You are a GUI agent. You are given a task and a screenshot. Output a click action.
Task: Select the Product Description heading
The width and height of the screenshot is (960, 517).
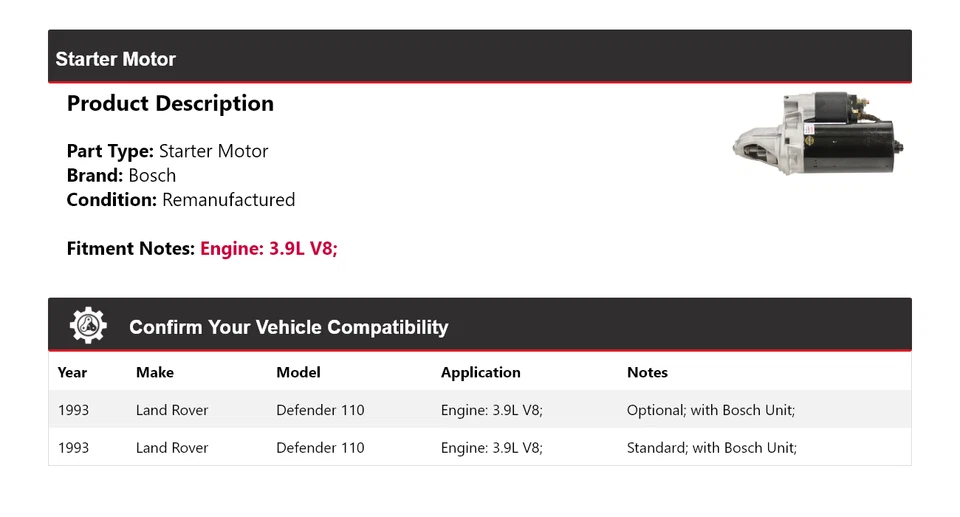point(170,104)
